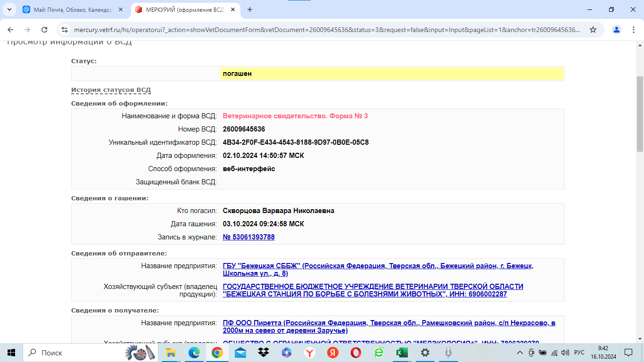Open the Chrome profile avatar
The height and width of the screenshot is (362, 644).
[617, 30]
